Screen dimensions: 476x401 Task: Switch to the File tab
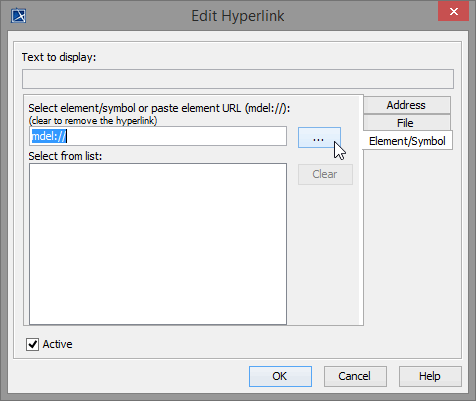[406, 123]
